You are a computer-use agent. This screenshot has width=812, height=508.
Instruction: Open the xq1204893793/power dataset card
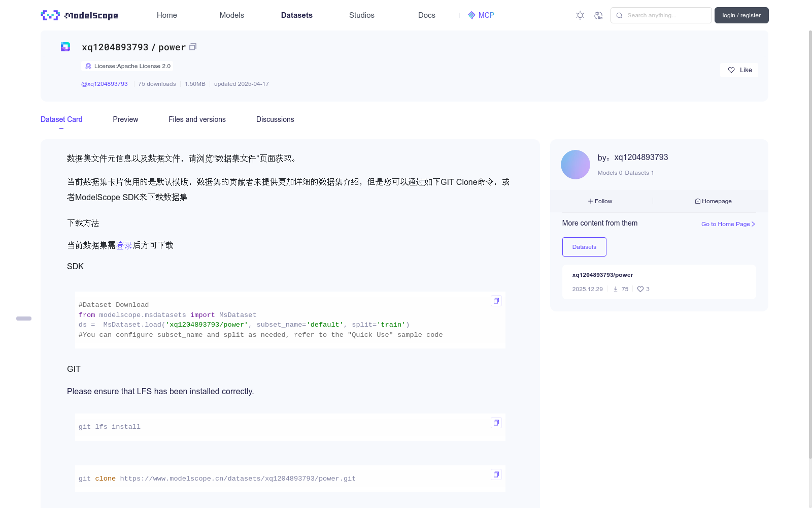pyautogui.click(x=659, y=282)
